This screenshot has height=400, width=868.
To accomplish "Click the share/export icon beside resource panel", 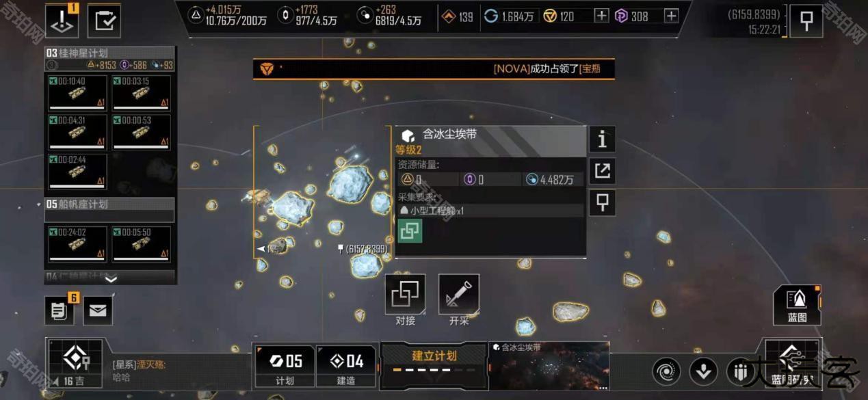I will (x=602, y=171).
